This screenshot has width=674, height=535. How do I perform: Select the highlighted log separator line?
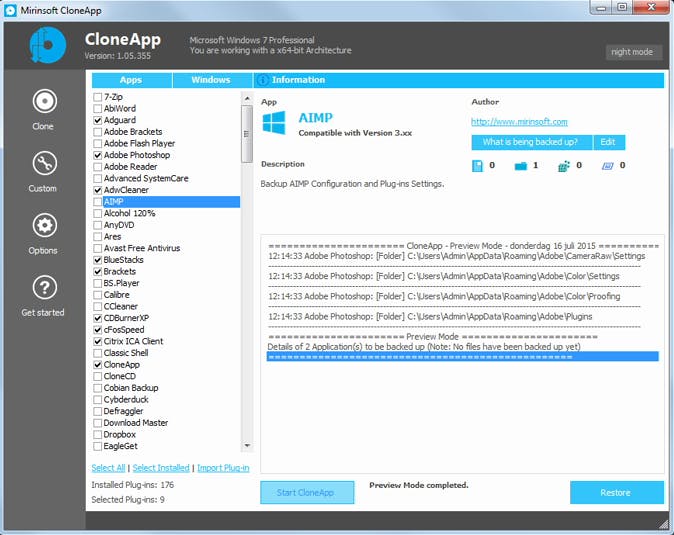[463, 357]
